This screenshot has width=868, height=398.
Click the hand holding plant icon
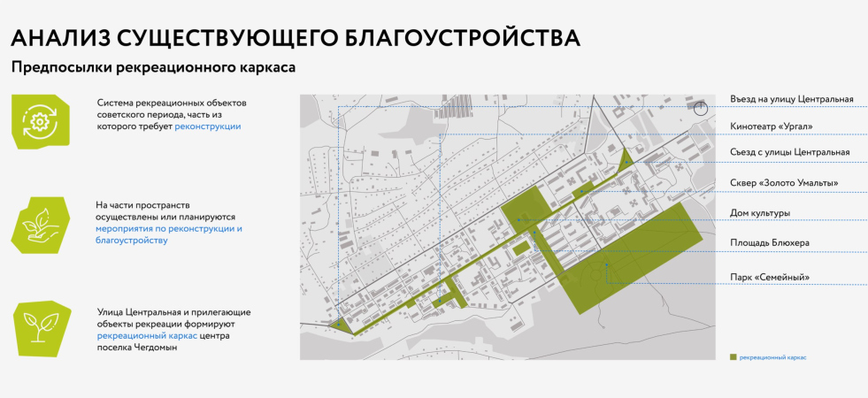pos(39,225)
